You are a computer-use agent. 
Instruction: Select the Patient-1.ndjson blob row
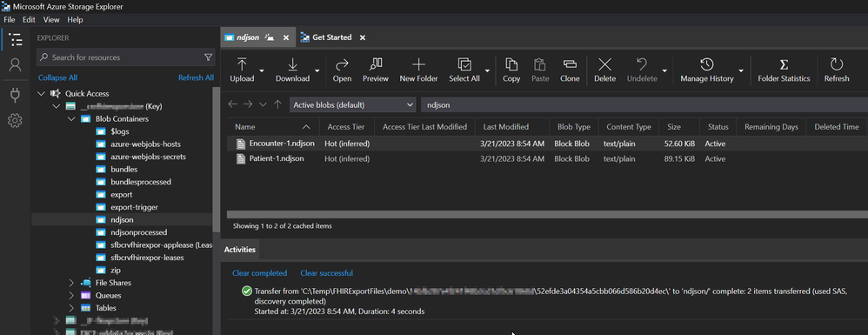click(x=547, y=159)
